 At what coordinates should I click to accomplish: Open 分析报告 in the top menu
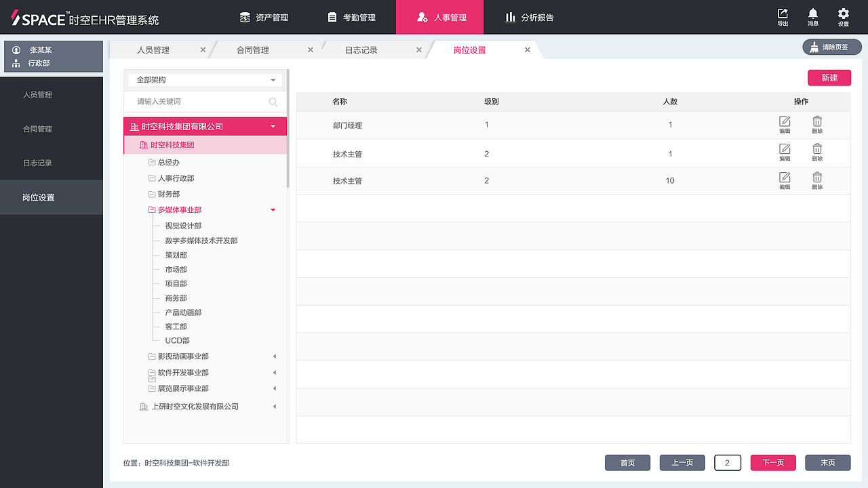tap(531, 17)
